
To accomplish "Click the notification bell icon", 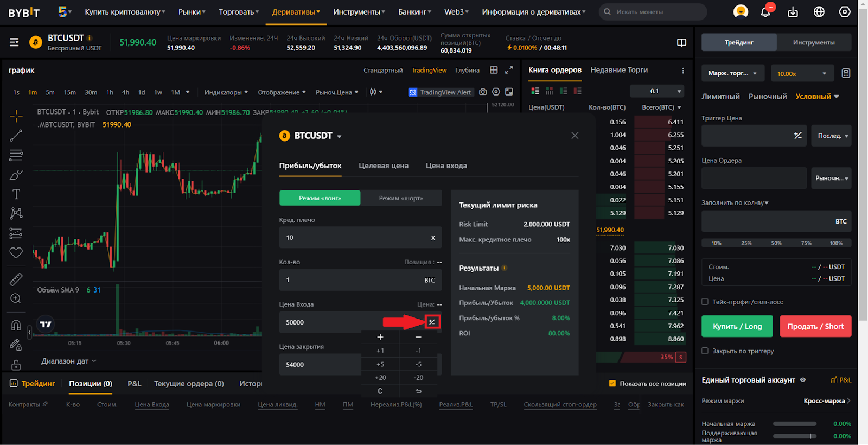I will [765, 12].
